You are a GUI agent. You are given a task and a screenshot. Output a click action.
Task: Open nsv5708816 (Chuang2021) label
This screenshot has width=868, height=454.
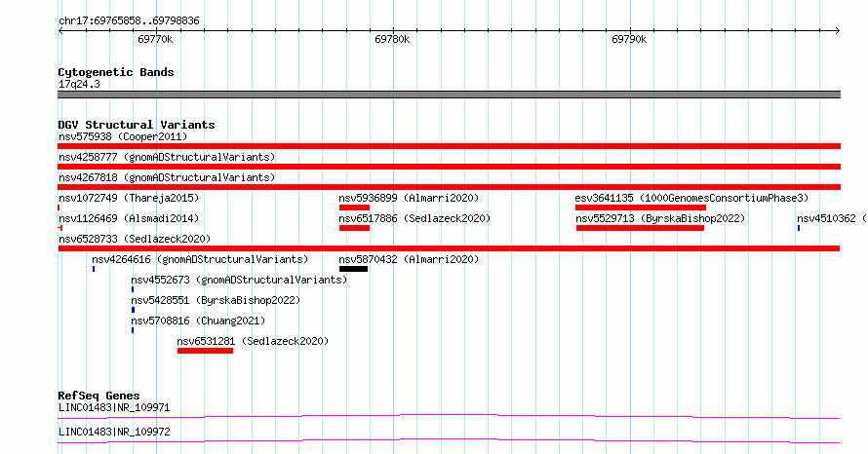click(x=198, y=321)
